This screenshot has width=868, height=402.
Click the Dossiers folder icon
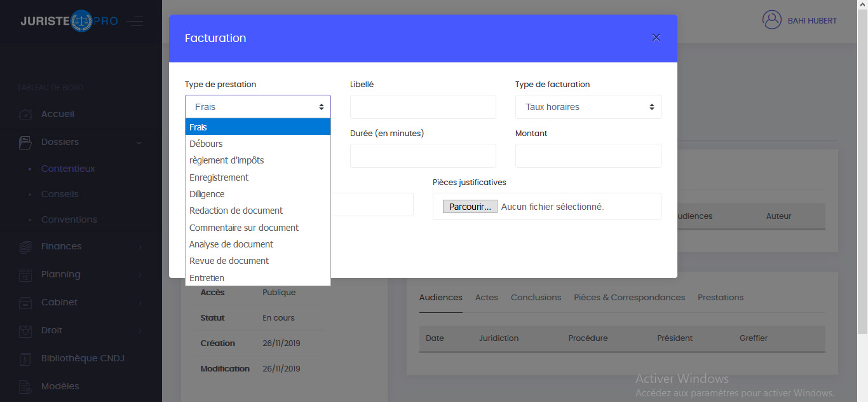25,142
